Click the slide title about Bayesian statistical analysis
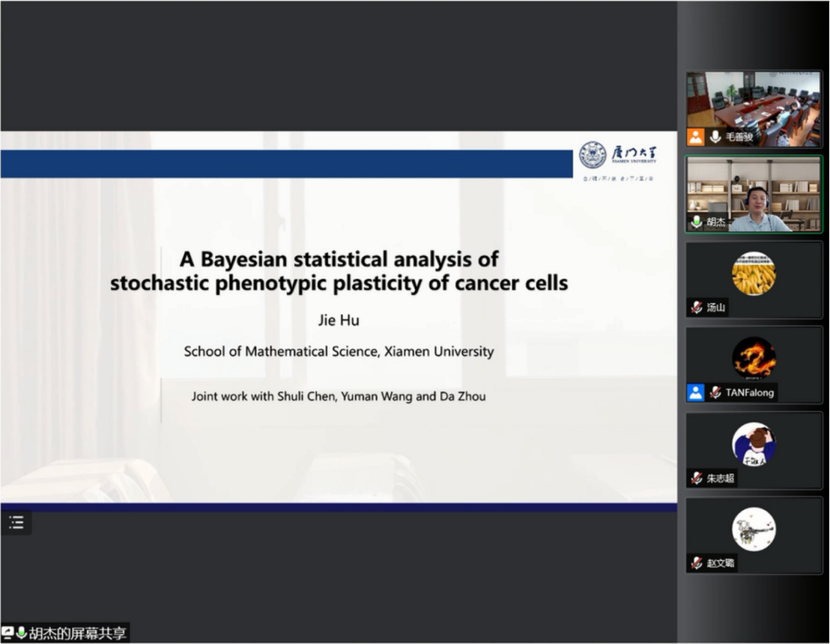 pos(339,271)
